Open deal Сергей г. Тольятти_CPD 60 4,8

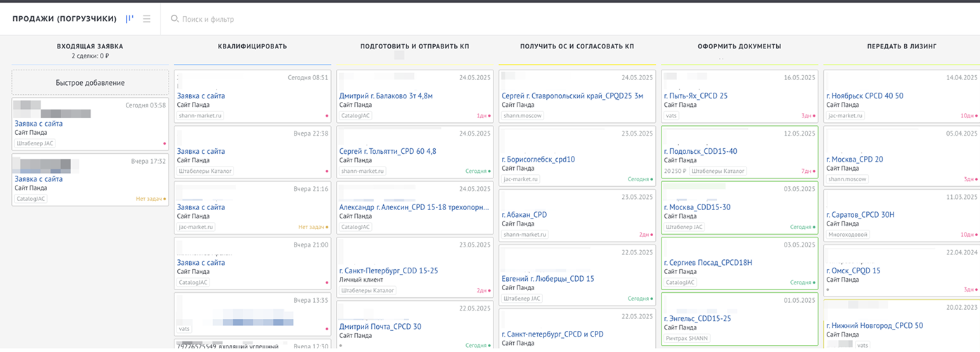tap(387, 151)
